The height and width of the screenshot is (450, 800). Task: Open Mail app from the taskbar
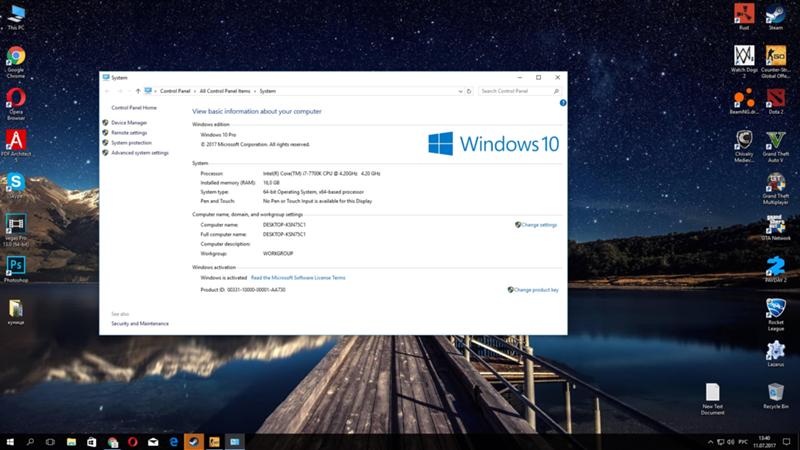tap(153, 442)
